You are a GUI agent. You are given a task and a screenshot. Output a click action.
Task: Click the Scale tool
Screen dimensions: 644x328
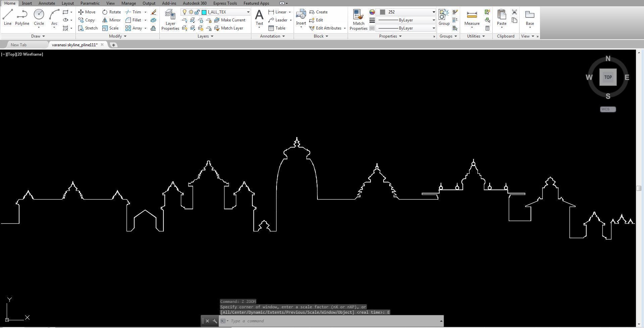(x=110, y=28)
